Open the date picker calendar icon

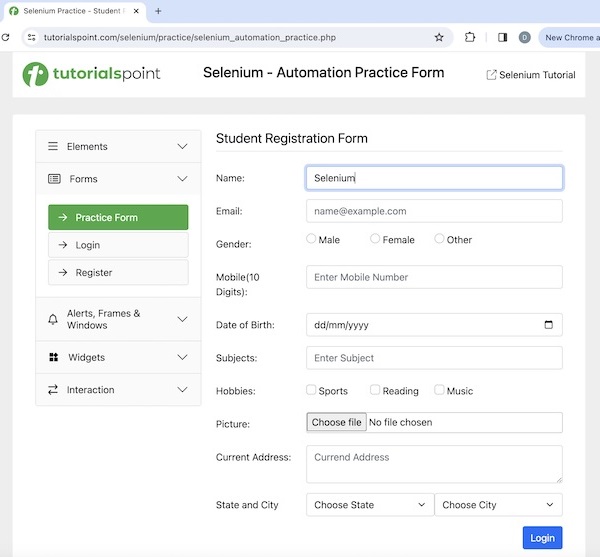[x=548, y=325]
